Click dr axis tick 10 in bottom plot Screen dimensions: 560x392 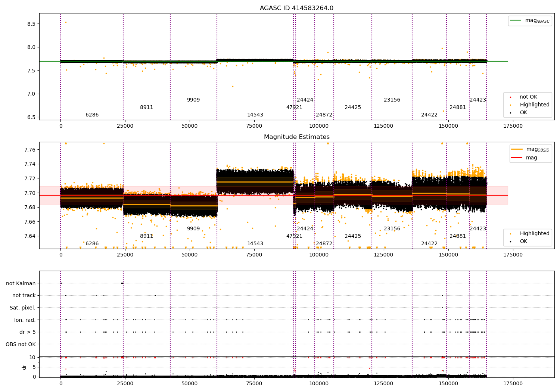(32, 358)
